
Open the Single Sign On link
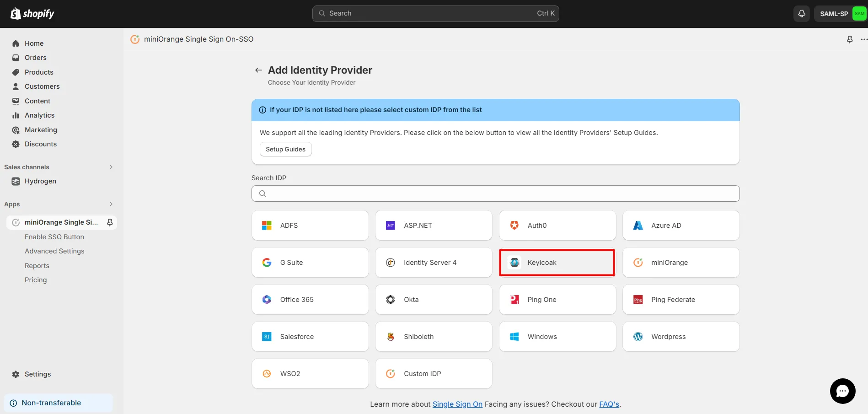tap(457, 404)
